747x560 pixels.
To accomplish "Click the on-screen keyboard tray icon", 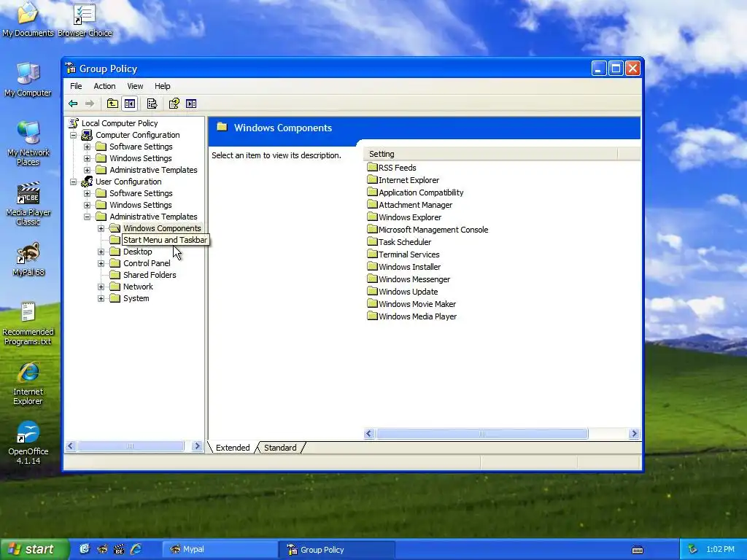I will point(638,550).
